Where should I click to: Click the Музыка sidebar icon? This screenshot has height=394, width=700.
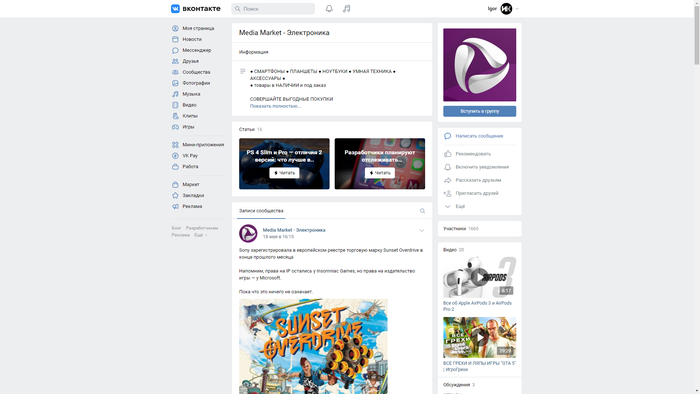[x=175, y=94]
